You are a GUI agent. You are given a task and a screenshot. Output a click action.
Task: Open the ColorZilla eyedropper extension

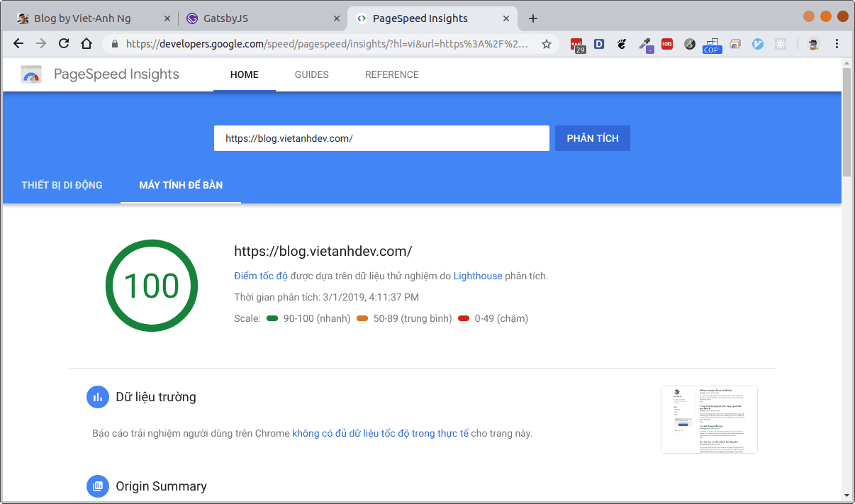(646, 44)
